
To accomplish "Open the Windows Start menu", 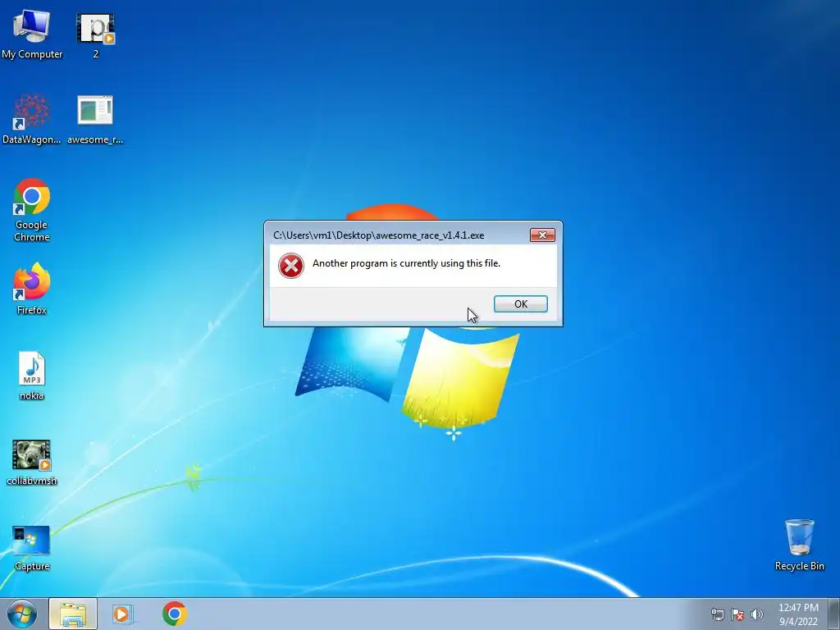I will click(22, 614).
